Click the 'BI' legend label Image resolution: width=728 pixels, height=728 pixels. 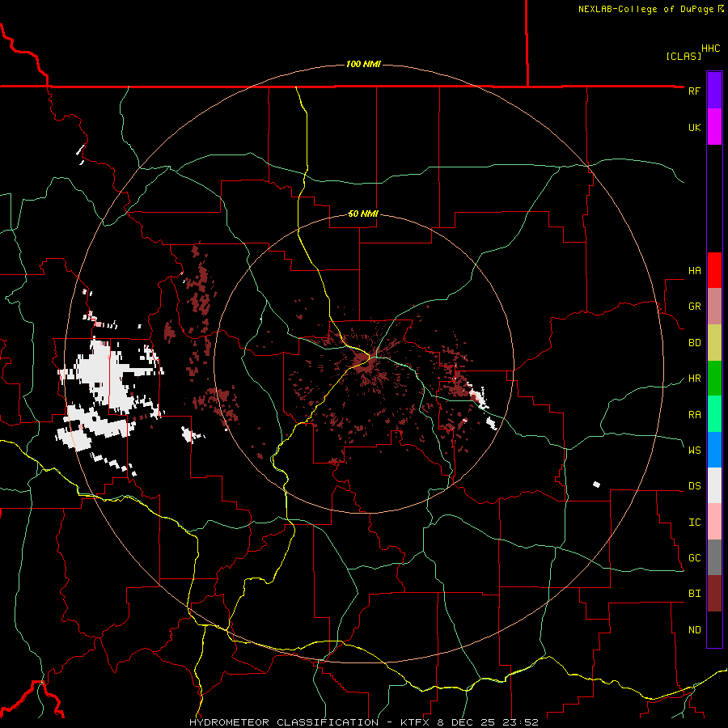(x=694, y=594)
